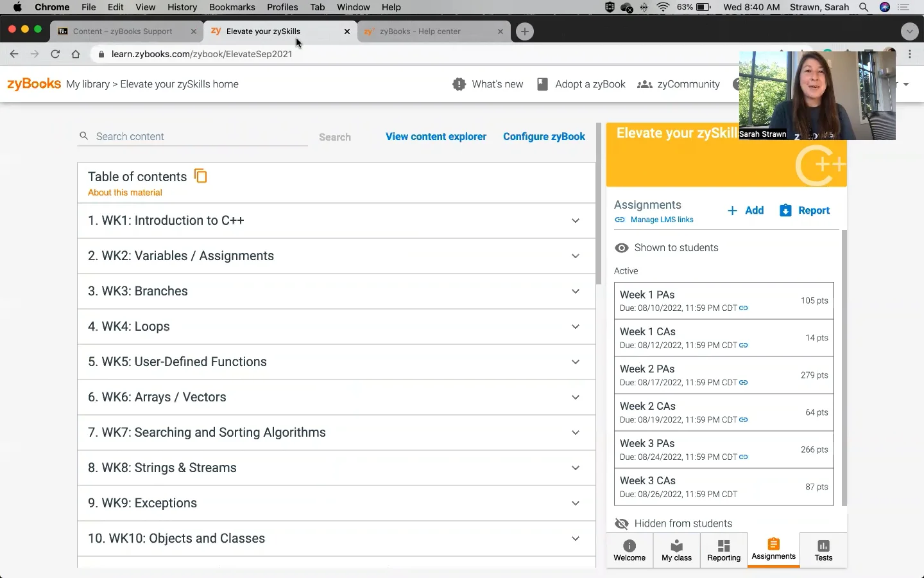The width and height of the screenshot is (924, 578).
Task: Click the search magnifier icon in content search
Action: (83, 136)
